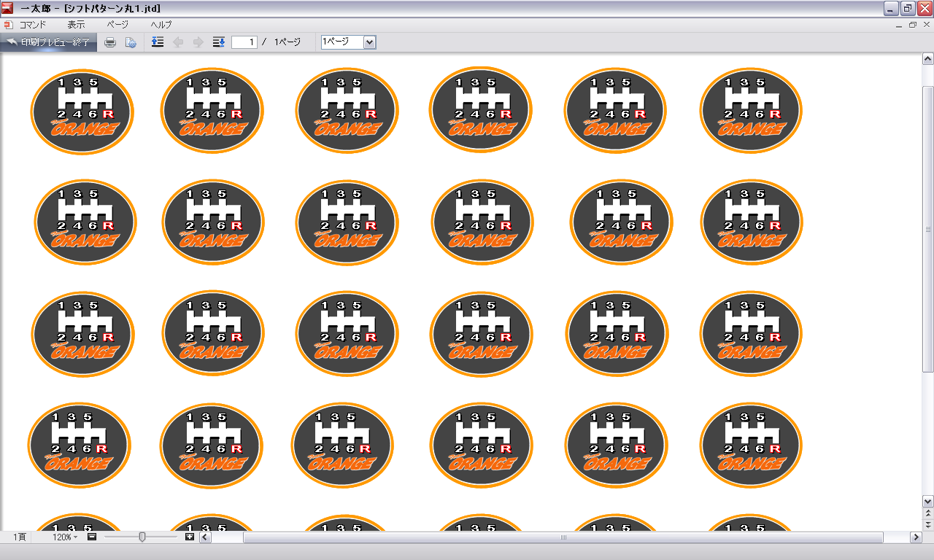Open the 表示 menu
The width and height of the screenshot is (934, 560).
76,24
